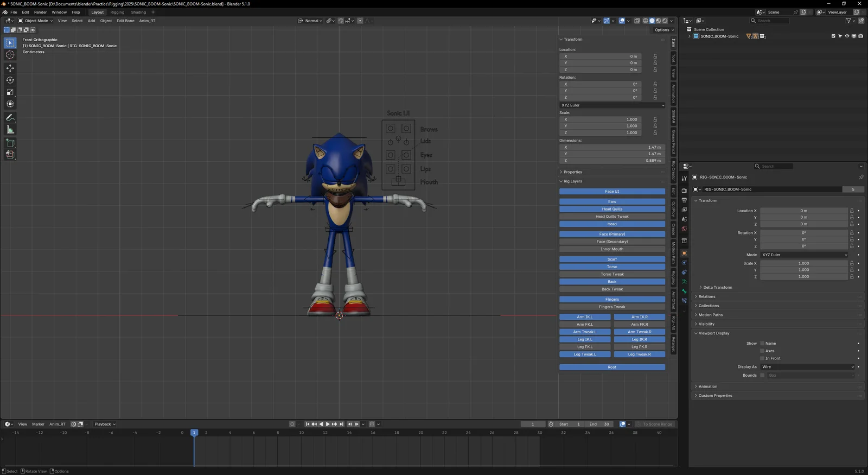This screenshot has height=475, width=868.
Task: Select the Measure tool
Action: click(10, 129)
